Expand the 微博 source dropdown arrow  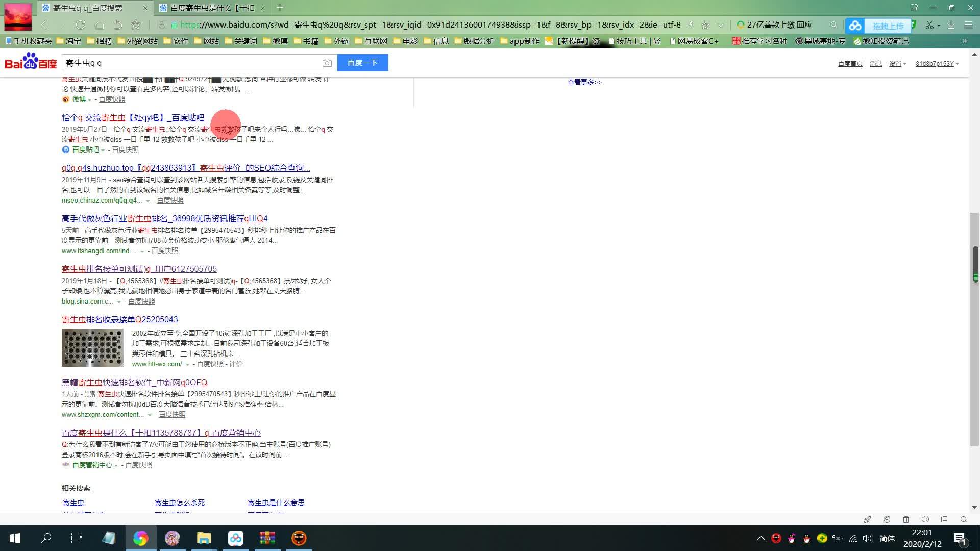[89, 99]
